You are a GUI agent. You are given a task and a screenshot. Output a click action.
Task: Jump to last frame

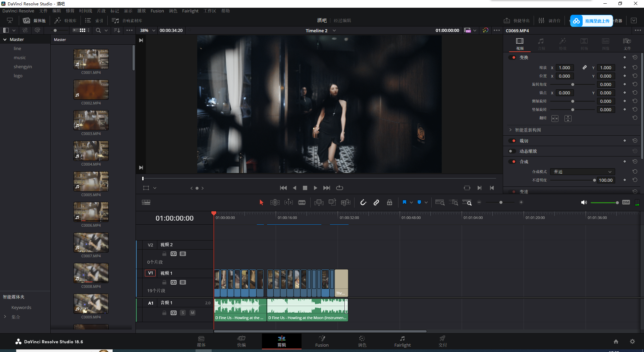click(x=327, y=188)
